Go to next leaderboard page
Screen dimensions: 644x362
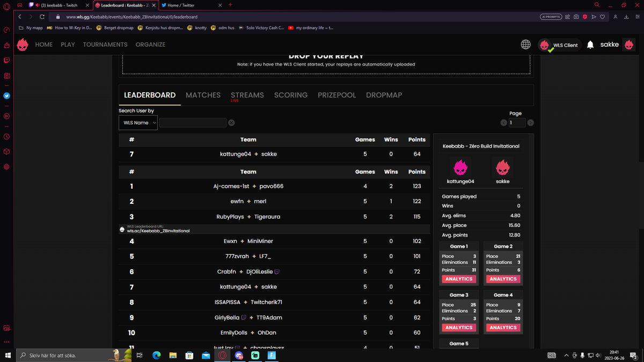tap(530, 123)
